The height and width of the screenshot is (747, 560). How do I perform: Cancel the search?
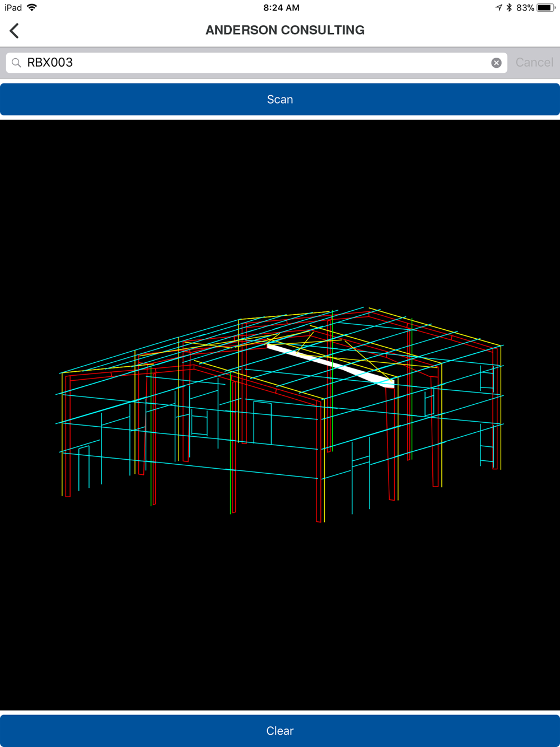(534, 63)
